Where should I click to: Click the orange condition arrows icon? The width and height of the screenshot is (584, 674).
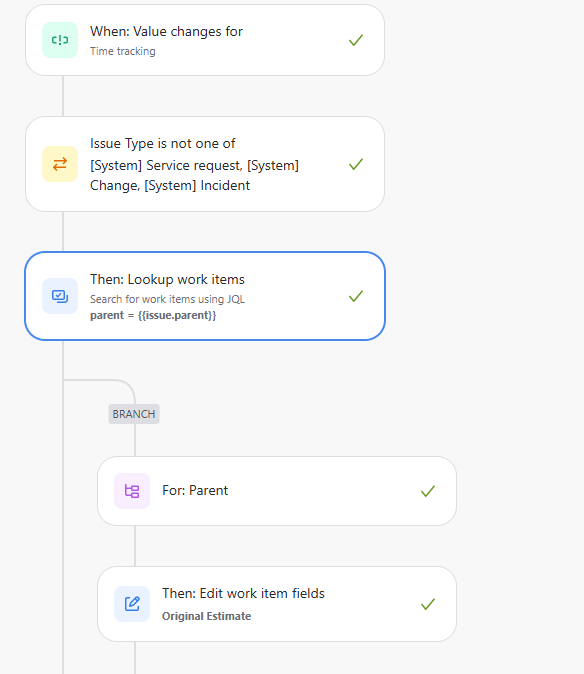[60, 164]
